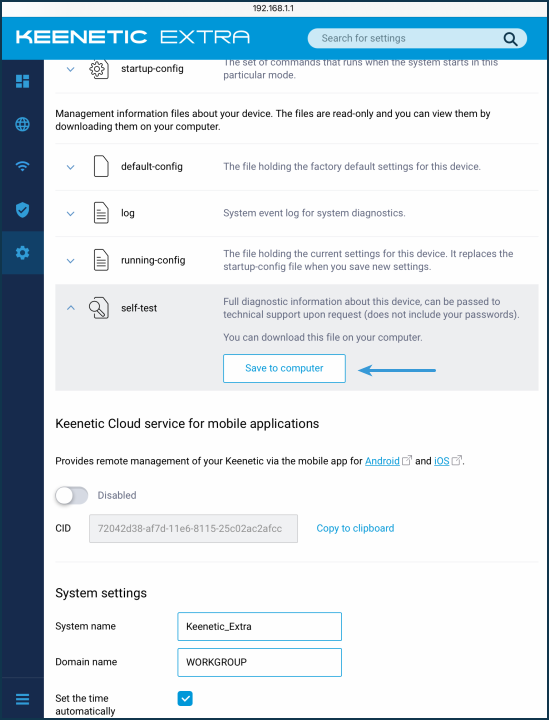This screenshot has height=720, width=549.
Task: Click the self-test file name
Action: [x=139, y=308]
